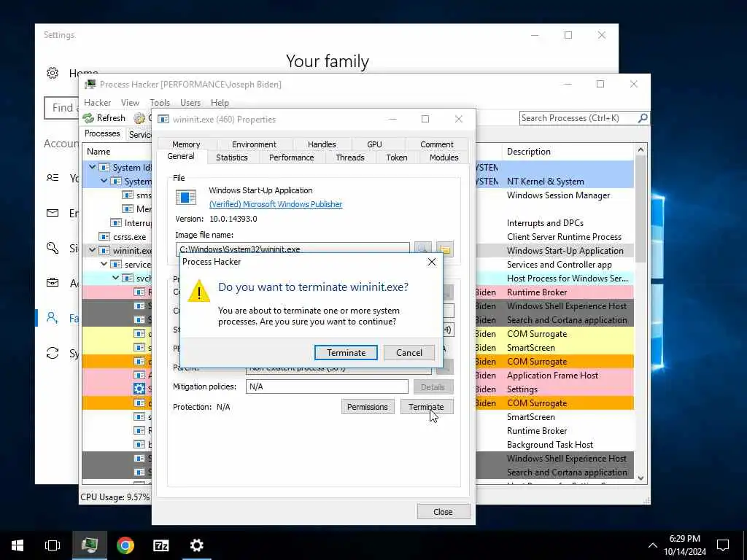Click Refresh in Process Hacker toolbar
Image resolution: width=747 pixels, height=560 pixels.
click(104, 118)
